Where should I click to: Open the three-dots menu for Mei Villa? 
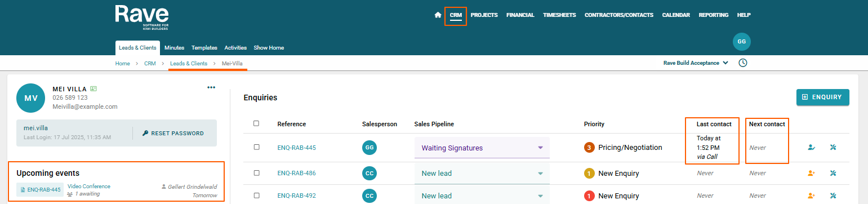click(x=211, y=87)
